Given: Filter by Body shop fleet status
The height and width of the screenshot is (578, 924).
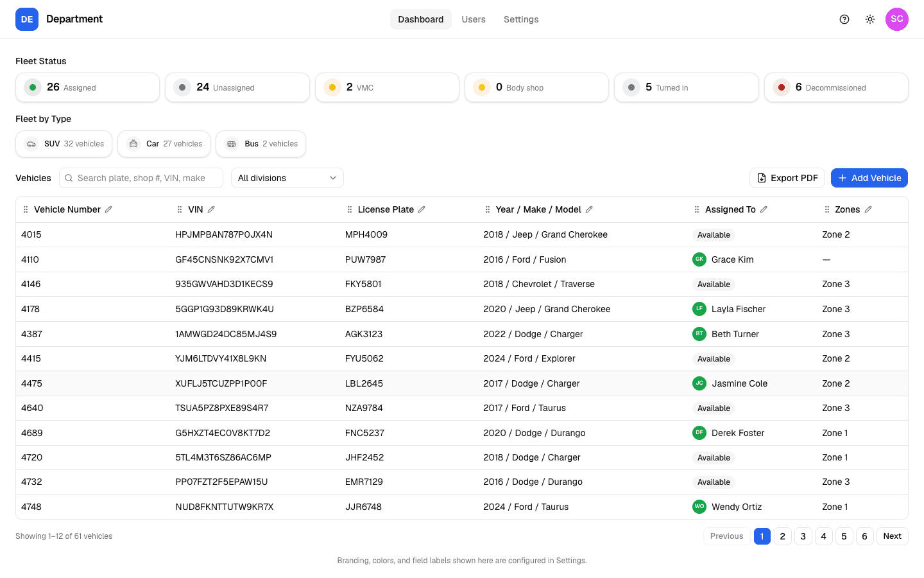Looking at the screenshot, I should click(536, 87).
